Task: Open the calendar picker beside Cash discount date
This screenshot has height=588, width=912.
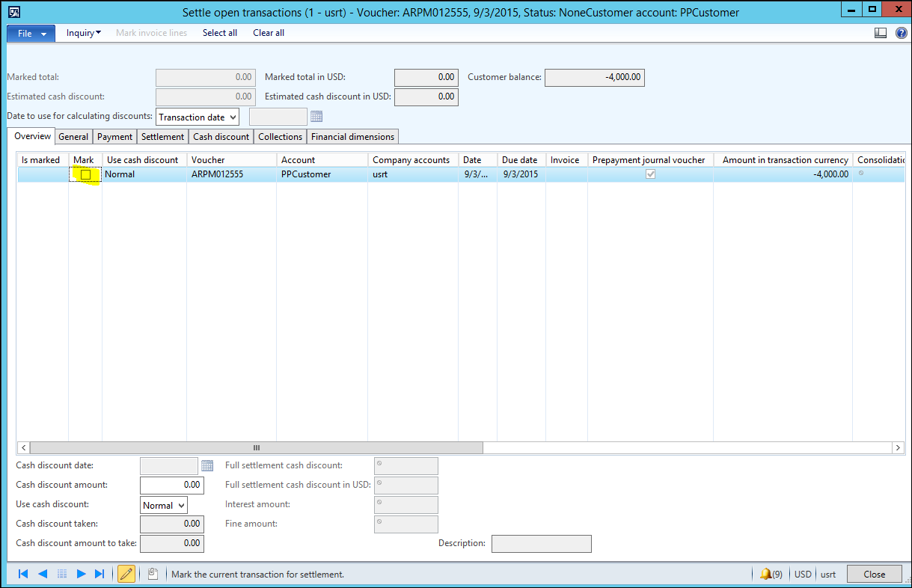Action: pos(207,465)
